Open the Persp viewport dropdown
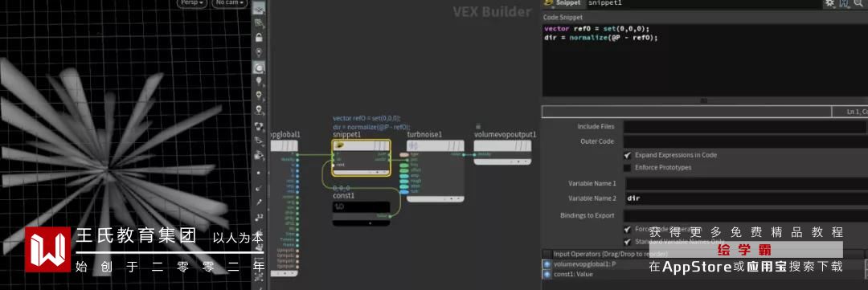 (x=192, y=2)
